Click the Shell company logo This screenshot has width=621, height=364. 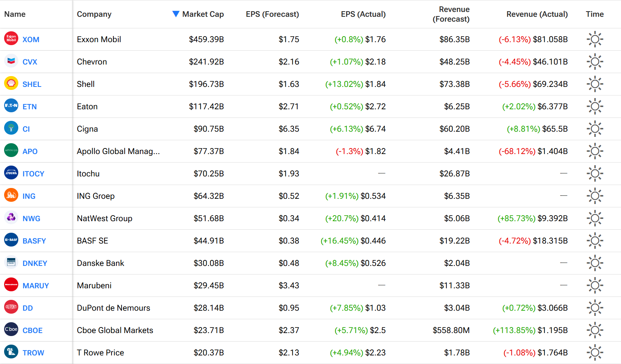[x=11, y=83]
